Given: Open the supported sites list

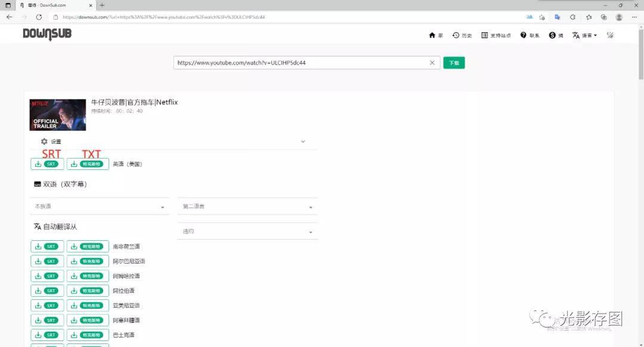Looking at the screenshot, I should (496, 35).
